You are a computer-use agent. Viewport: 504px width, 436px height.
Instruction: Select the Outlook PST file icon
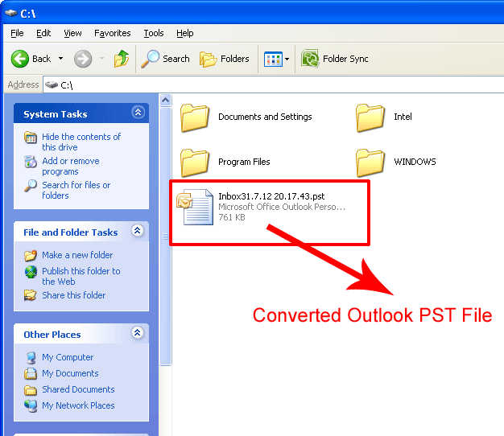[x=195, y=207]
